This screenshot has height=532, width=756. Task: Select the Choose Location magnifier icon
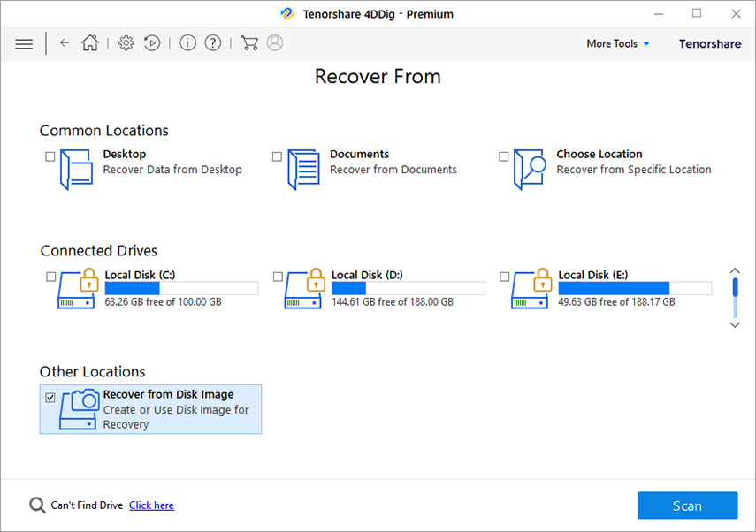coord(530,170)
